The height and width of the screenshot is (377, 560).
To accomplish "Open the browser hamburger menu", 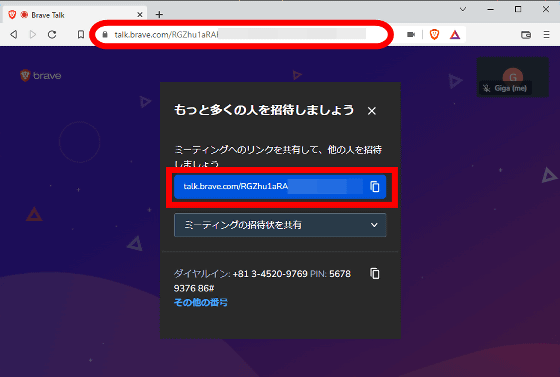I will click(x=546, y=35).
